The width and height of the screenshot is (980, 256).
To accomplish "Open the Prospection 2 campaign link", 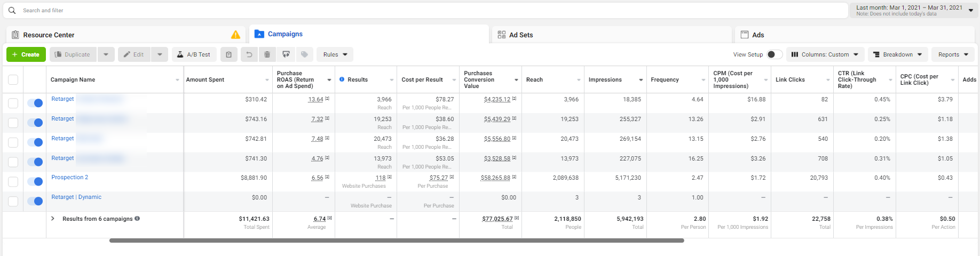I will tap(70, 178).
